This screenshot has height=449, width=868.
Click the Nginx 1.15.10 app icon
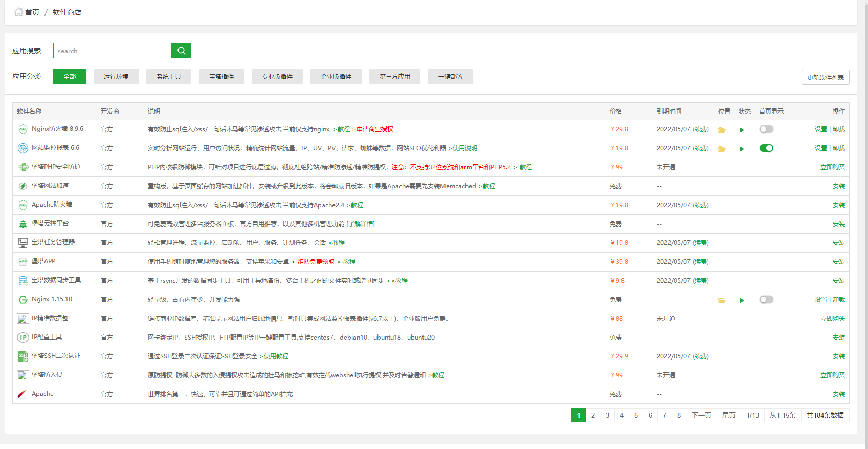[23, 300]
